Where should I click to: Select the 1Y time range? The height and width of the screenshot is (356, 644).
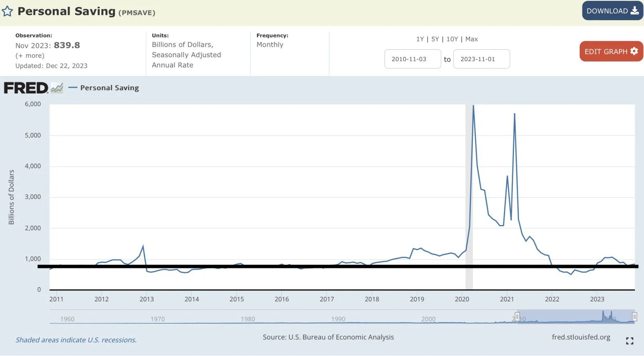tap(420, 39)
